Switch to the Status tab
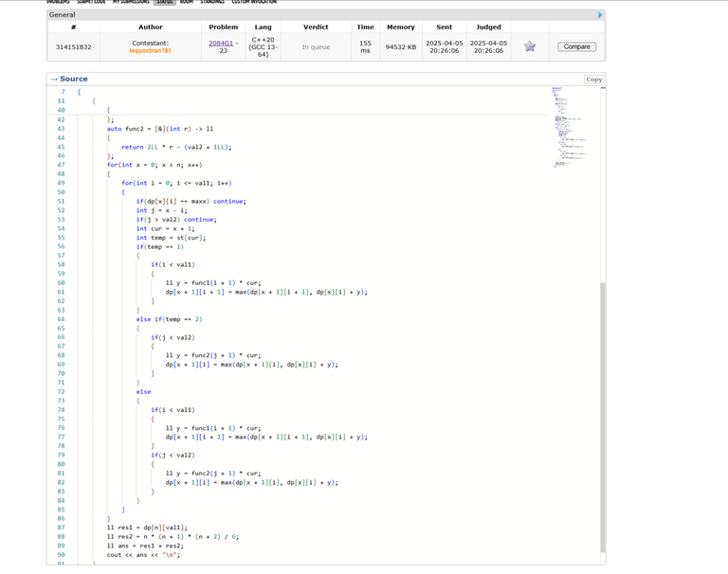Image resolution: width=728 pixels, height=574 pixels. [x=165, y=2]
